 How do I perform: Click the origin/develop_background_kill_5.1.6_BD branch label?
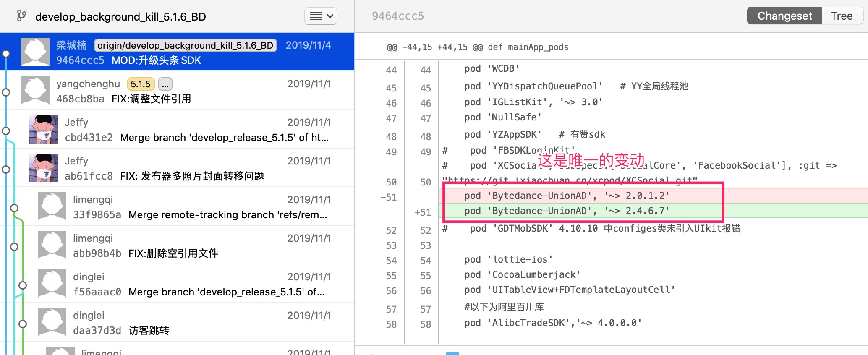[185, 45]
